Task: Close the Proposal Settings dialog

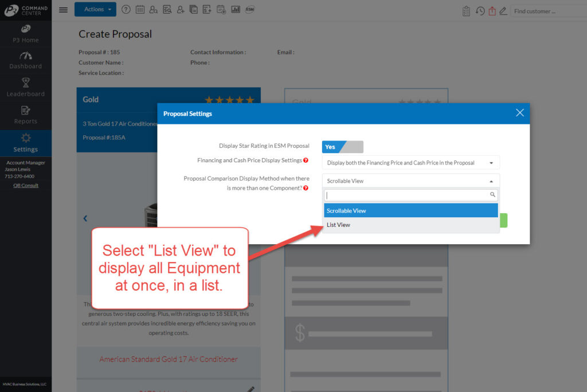Action: tap(519, 113)
